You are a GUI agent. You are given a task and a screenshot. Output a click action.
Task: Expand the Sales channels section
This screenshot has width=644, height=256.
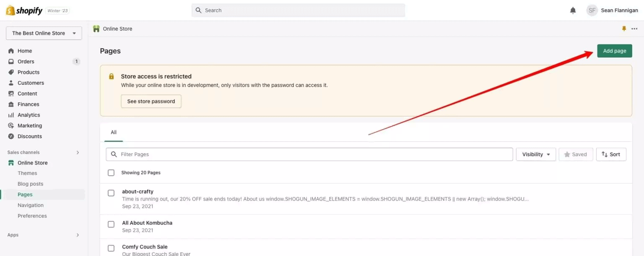tap(77, 152)
